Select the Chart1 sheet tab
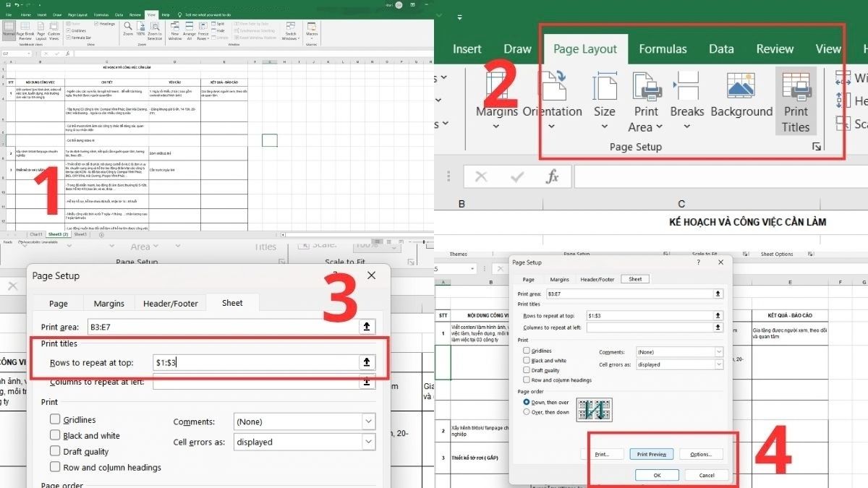 click(35, 234)
